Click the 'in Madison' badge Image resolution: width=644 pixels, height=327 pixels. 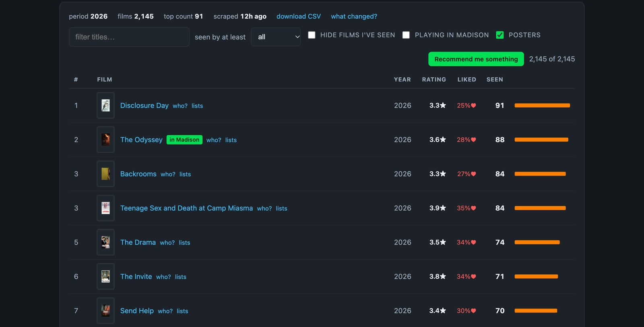tap(184, 140)
